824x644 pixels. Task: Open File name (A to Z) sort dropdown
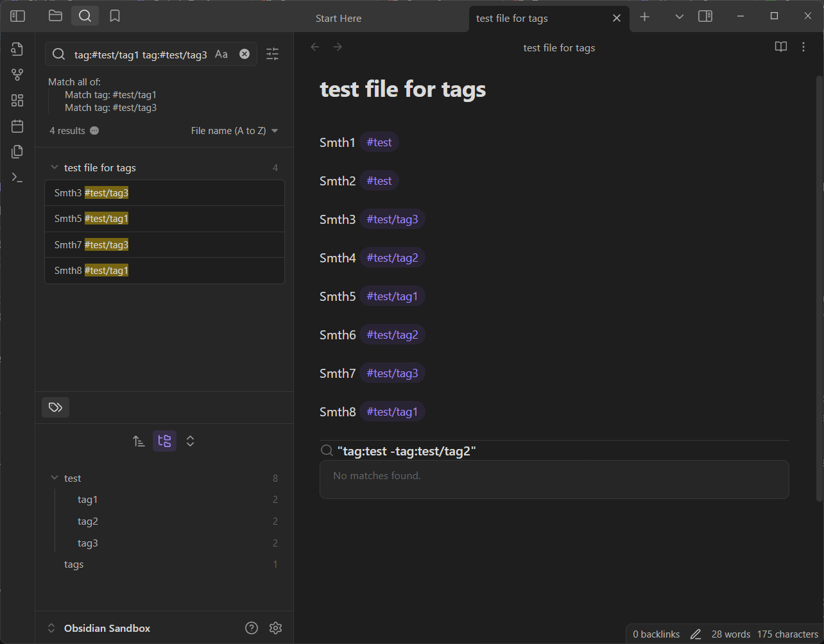click(235, 131)
